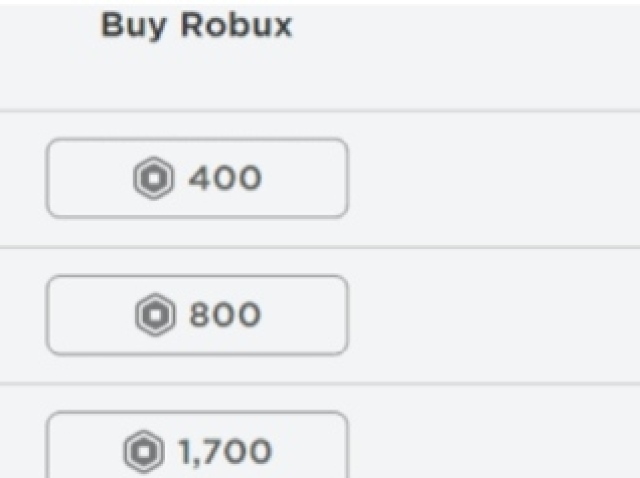640x478 pixels.
Task: Click the word "Robux" in the heading
Action: [236, 25]
